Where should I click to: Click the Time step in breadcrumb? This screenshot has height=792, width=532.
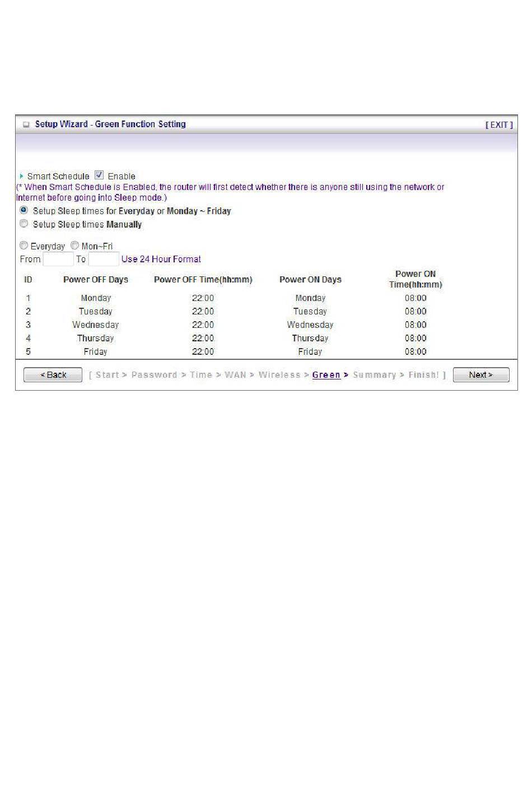click(x=201, y=375)
